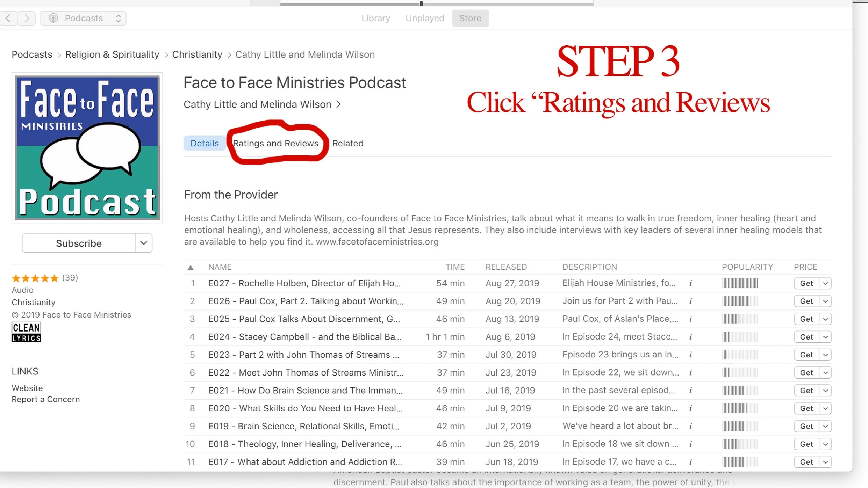Image resolution: width=868 pixels, height=488 pixels.
Task: Expand Get options for episode E027
Action: tap(825, 283)
